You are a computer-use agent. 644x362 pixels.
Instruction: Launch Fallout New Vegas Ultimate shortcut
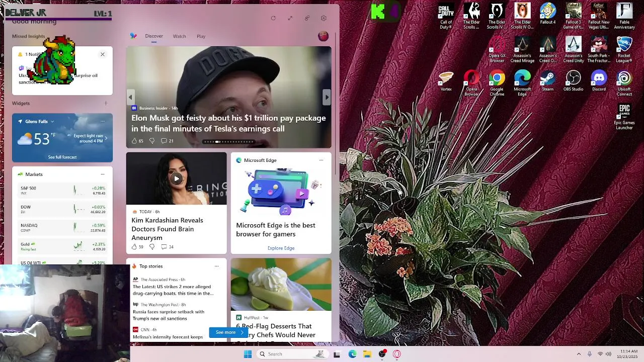[x=599, y=17]
